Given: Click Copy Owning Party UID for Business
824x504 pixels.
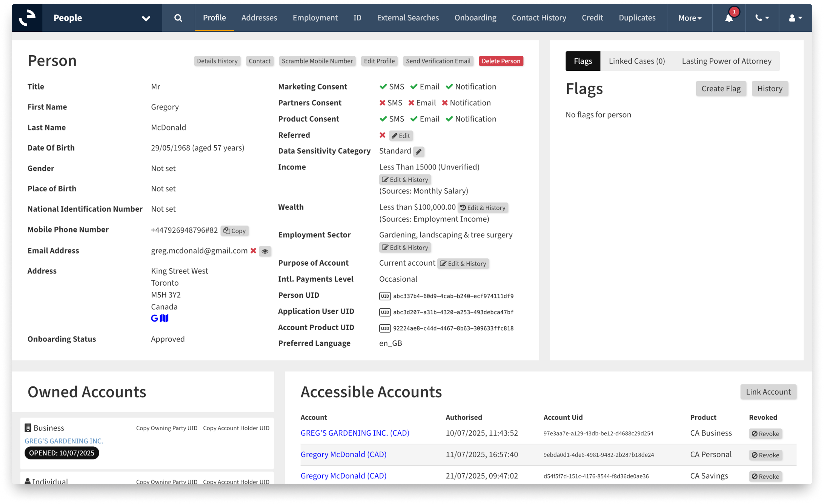Looking at the screenshot, I should click(166, 428).
